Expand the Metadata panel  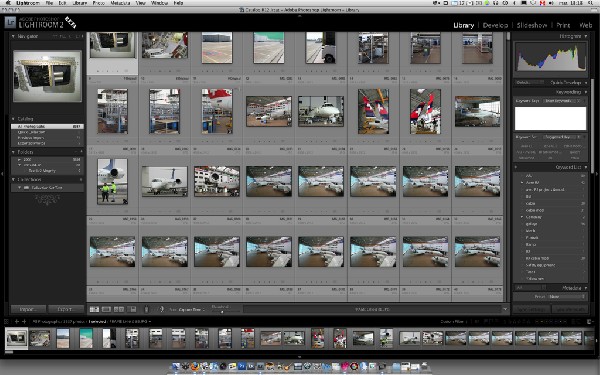pyautogui.click(x=586, y=288)
